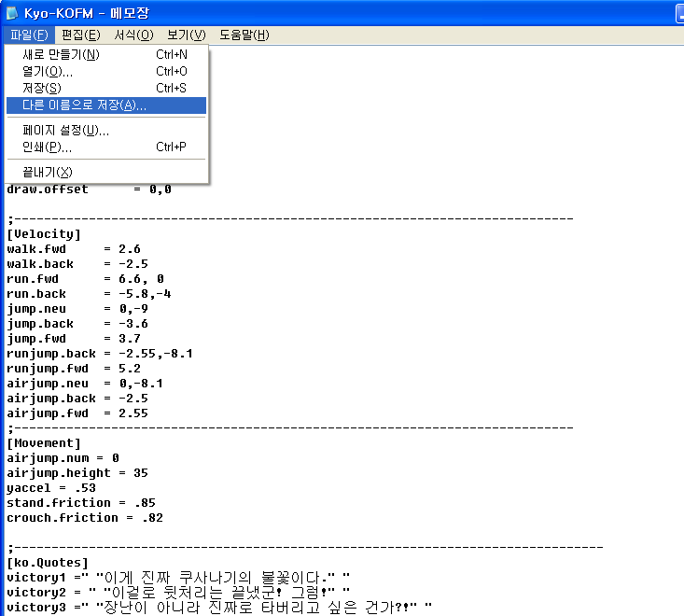Open the 편집(E) menu

pos(80,35)
